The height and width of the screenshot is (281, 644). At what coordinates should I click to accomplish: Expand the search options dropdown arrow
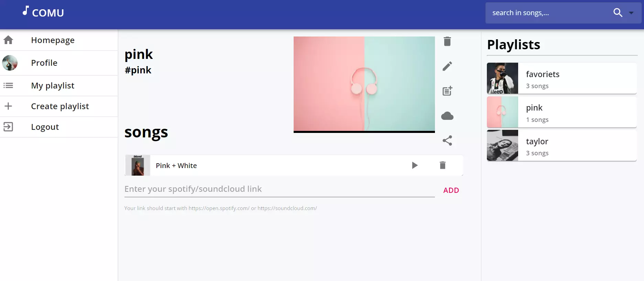tap(631, 13)
